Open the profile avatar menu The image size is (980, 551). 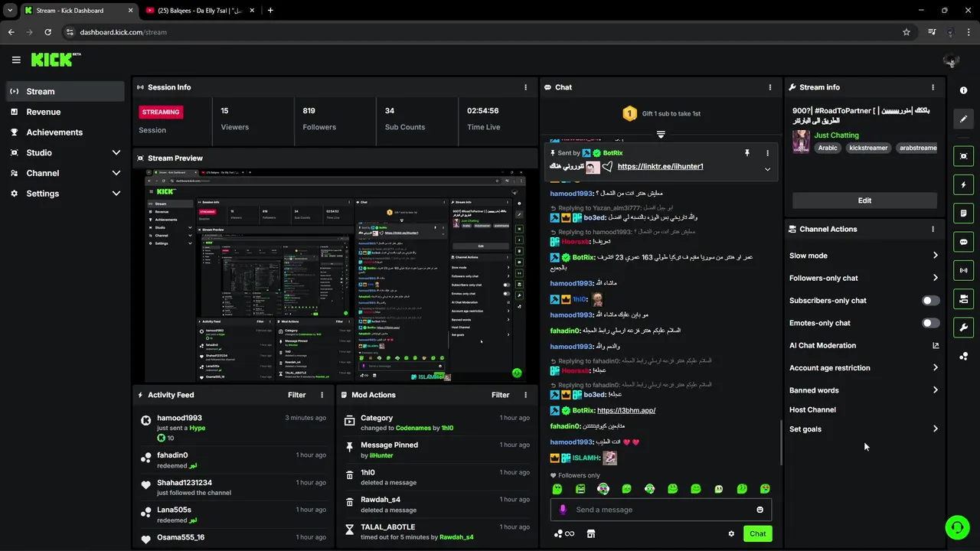(x=951, y=60)
